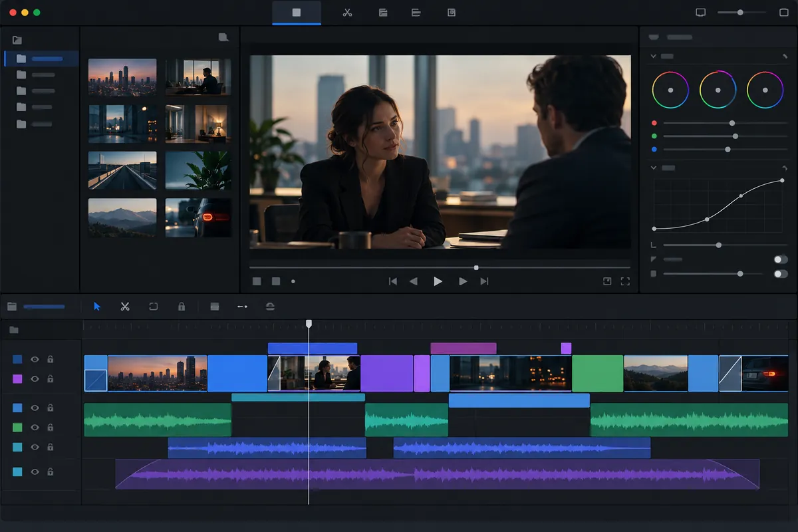Lock the navy swatch video track
The image size is (798, 532).
[50, 359]
